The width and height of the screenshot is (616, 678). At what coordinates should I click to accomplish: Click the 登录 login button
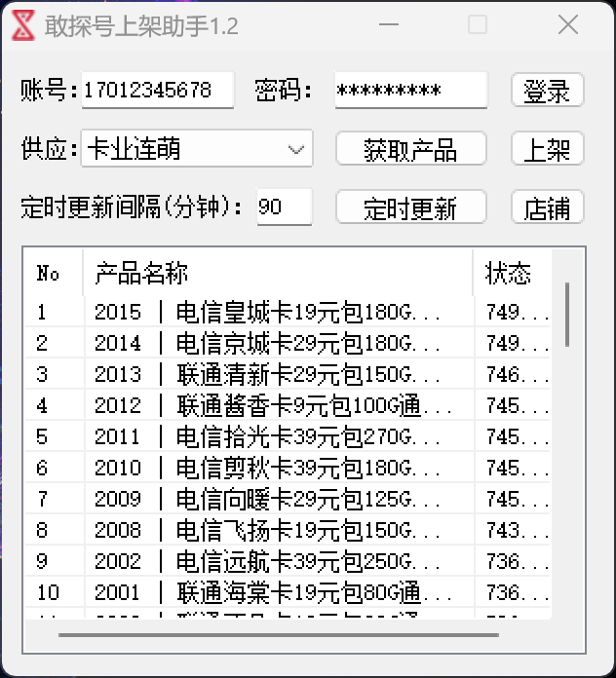[x=547, y=91]
